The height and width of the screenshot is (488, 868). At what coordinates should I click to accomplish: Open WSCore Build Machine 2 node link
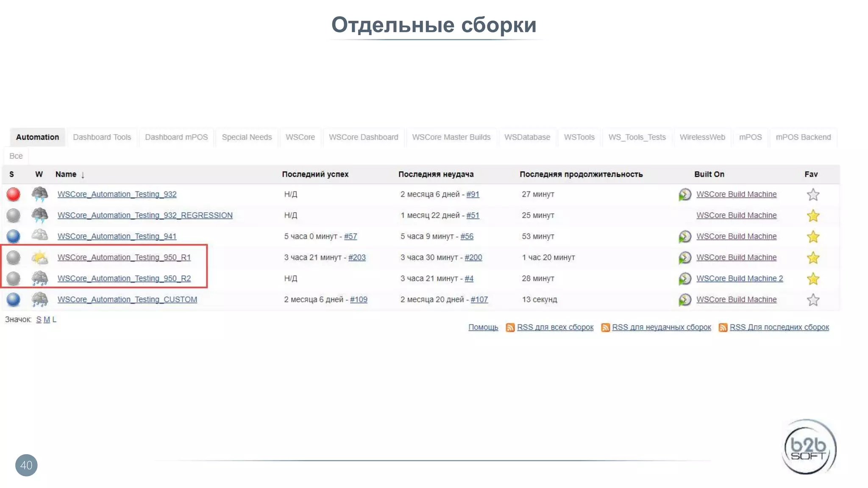click(x=739, y=279)
